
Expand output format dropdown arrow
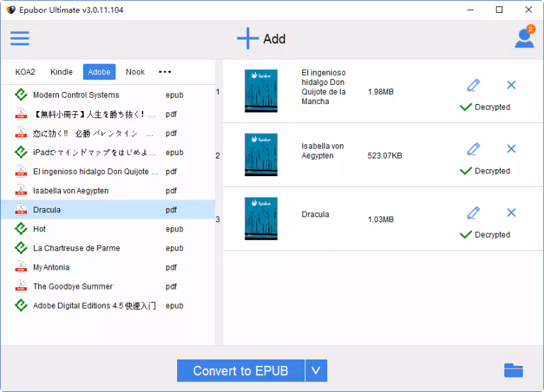click(x=316, y=371)
